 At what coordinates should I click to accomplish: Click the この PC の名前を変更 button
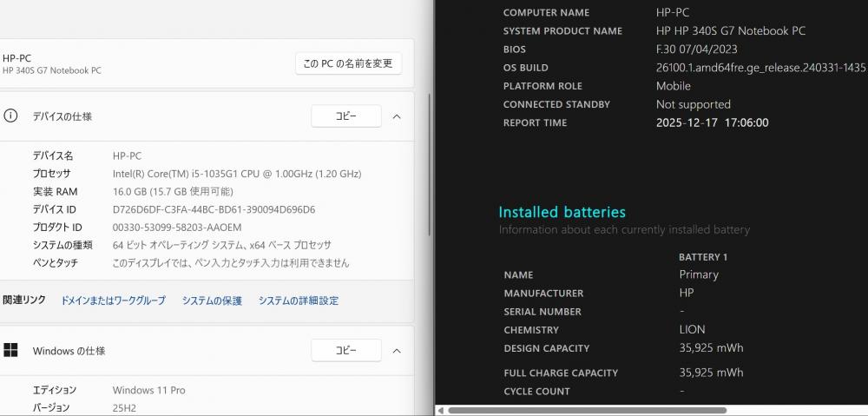coord(348,63)
